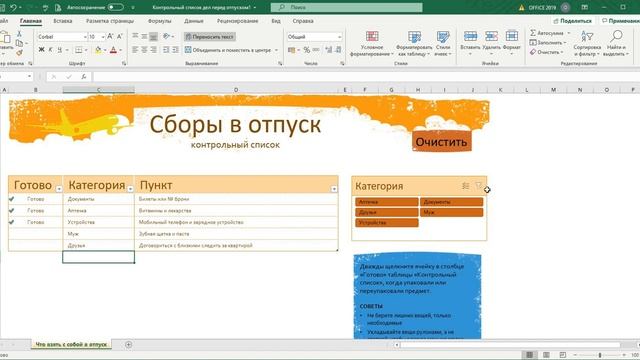Open Стили ячеек gallery
Screen dimensions: 640x360
[443, 43]
